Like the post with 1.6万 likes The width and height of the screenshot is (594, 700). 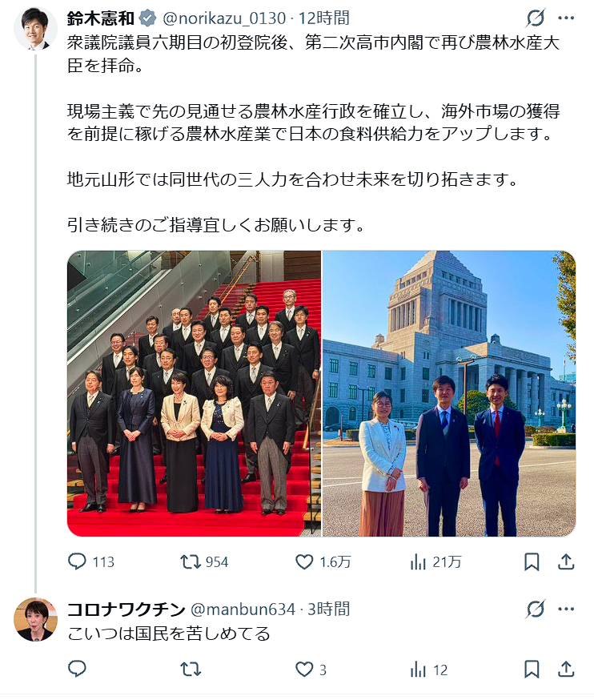[323, 561]
